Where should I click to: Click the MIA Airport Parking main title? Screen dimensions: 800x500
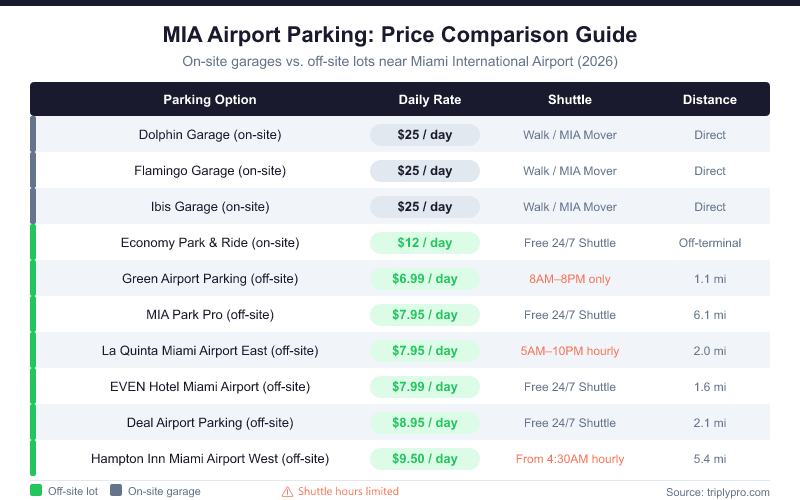[400, 35]
